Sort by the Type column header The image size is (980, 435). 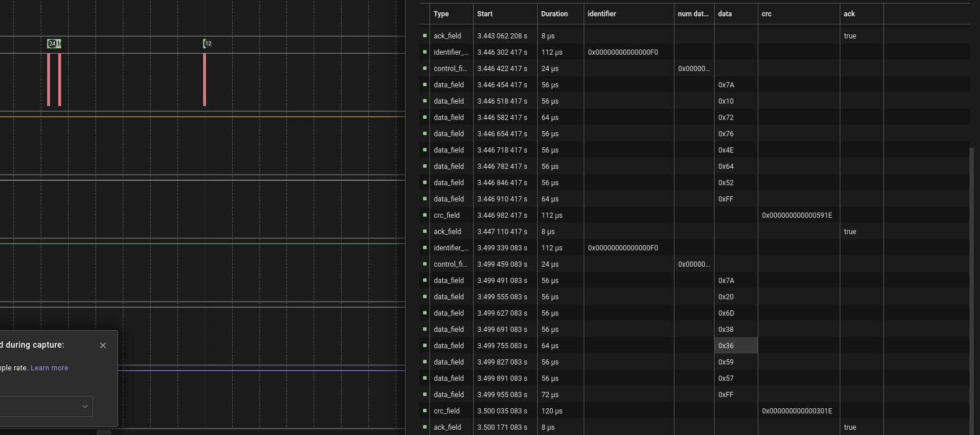(x=441, y=14)
